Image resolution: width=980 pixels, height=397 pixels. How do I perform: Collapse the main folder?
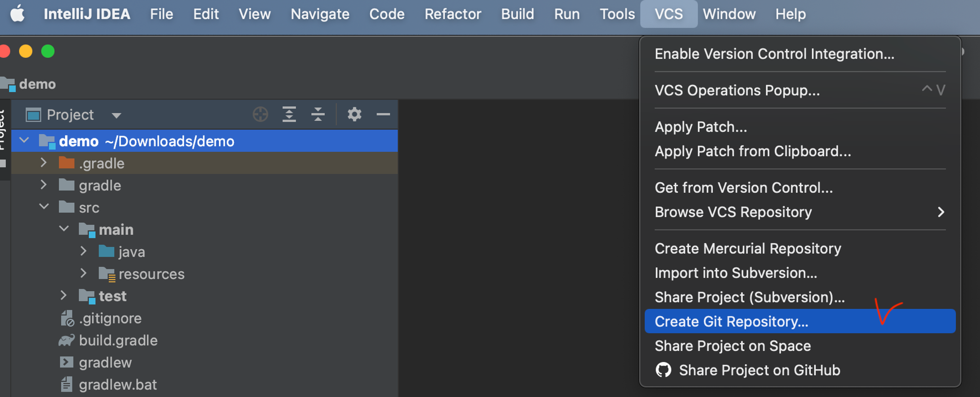click(64, 229)
